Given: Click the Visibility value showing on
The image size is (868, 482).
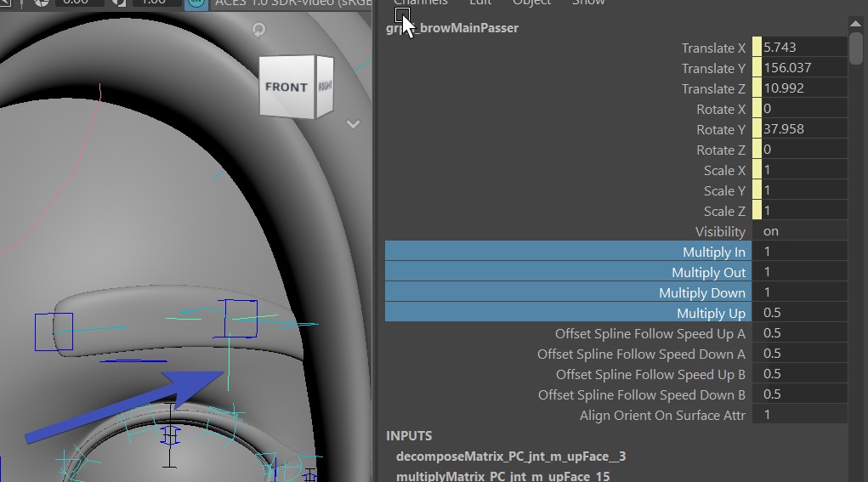Looking at the screenshot, I should point(800,231).
